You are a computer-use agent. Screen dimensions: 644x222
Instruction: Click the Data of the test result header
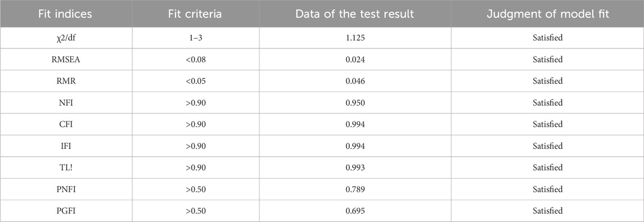pyautogui.click(x=355, y=13)
